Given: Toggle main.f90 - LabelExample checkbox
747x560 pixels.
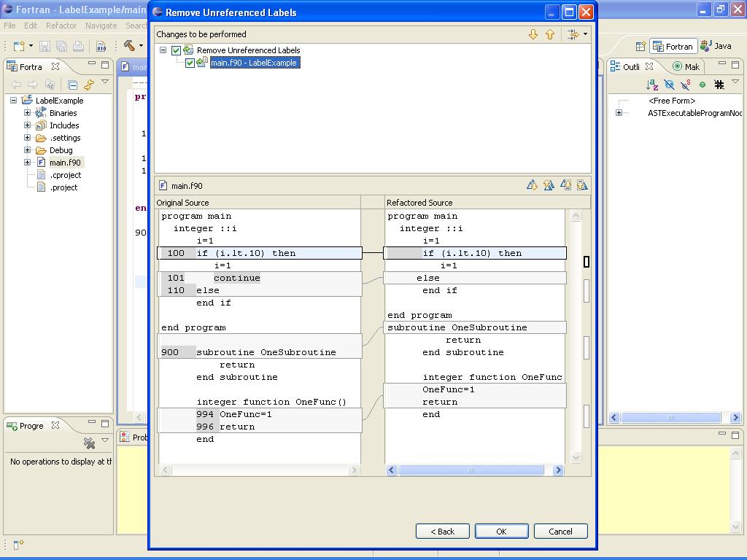Looking at the screenshot, I should 190,63.
